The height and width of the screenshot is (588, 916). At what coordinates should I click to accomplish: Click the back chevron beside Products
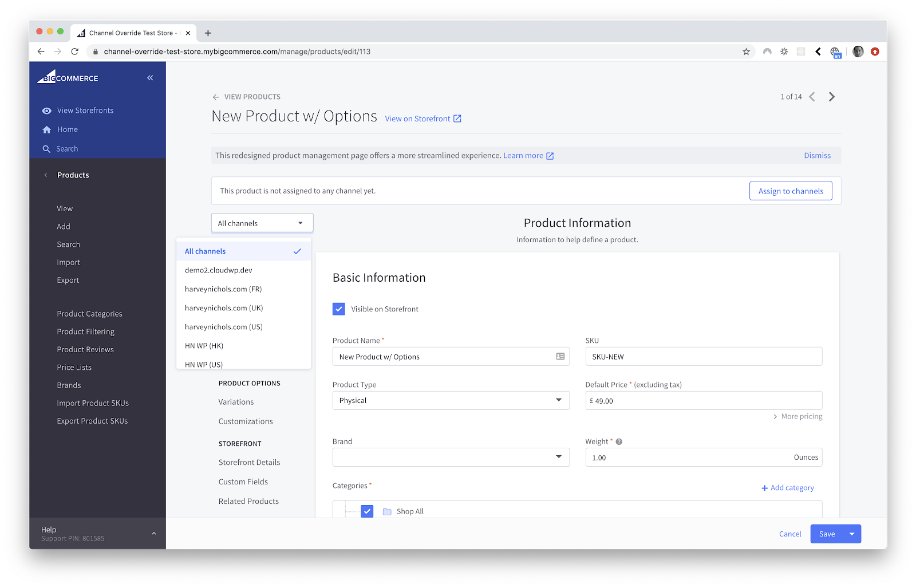tap(46, 175)
